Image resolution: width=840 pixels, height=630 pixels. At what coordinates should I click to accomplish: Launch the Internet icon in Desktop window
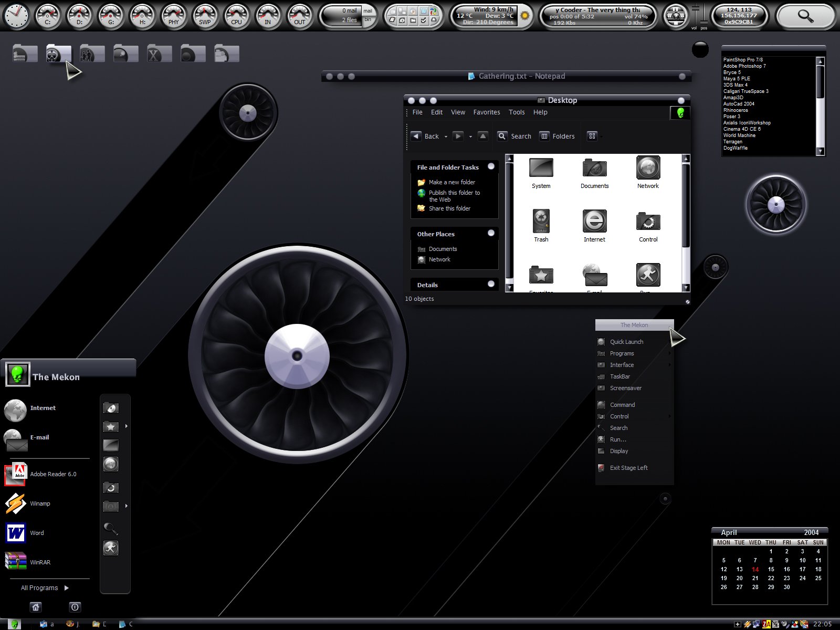point(594,221)
